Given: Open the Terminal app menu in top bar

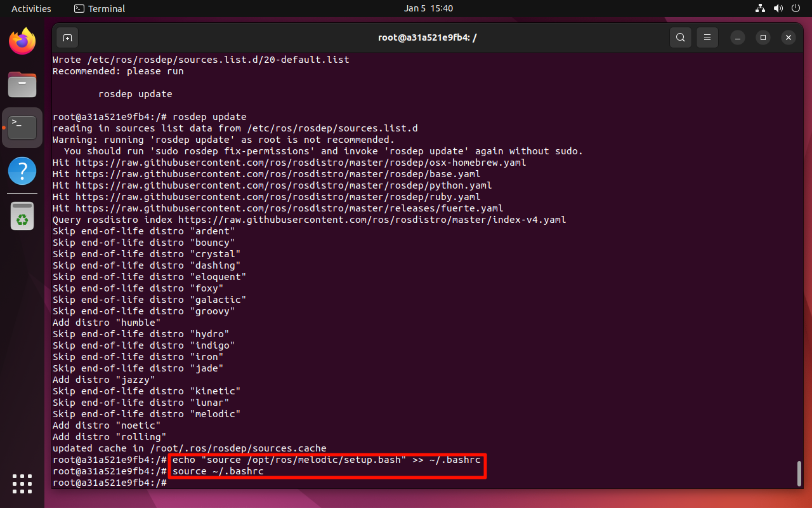Looking at the screenshot, I should tap(100, 8).
